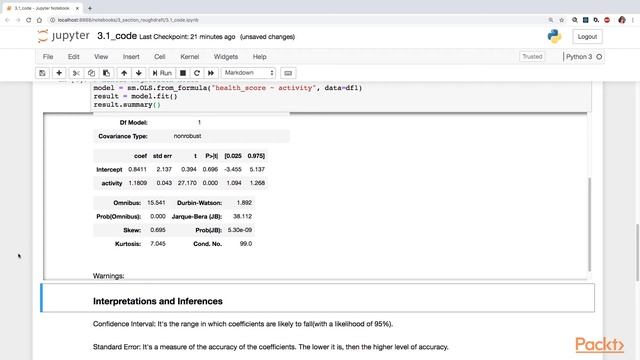This screenshot has height=360, width=640.
Task: Click the Logout button
Action: tap(587, 37)
